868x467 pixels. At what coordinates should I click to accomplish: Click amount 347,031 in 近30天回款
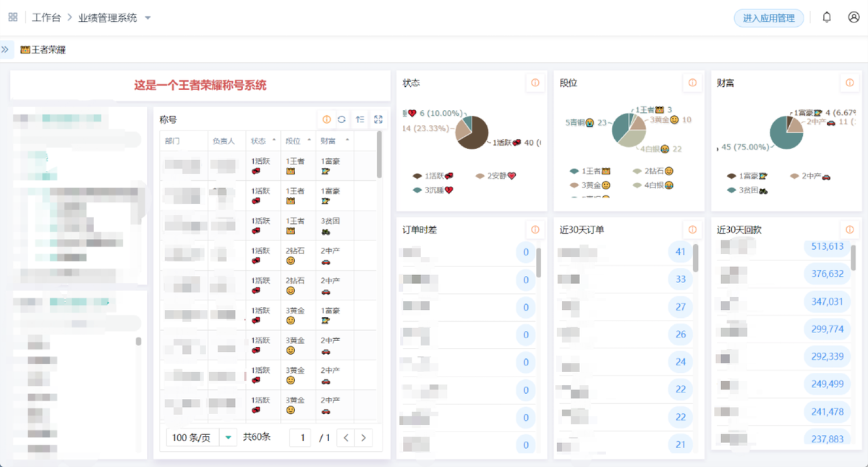tap(827, 301)
